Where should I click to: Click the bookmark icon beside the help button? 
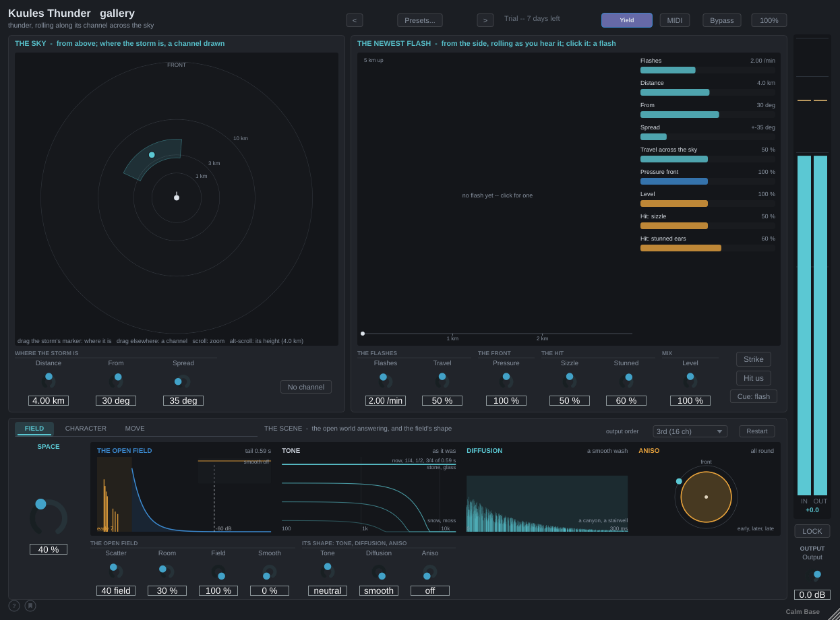[30, 606]
